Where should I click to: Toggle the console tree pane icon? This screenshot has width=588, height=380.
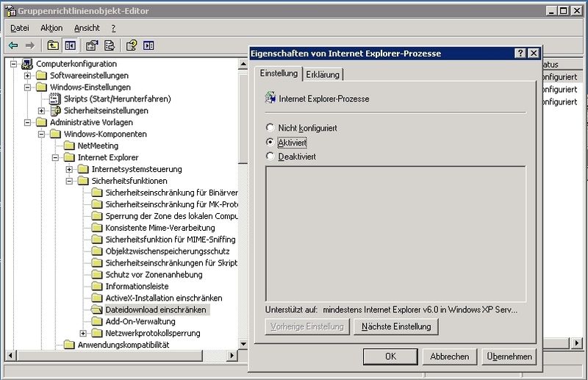click(70, 46)
